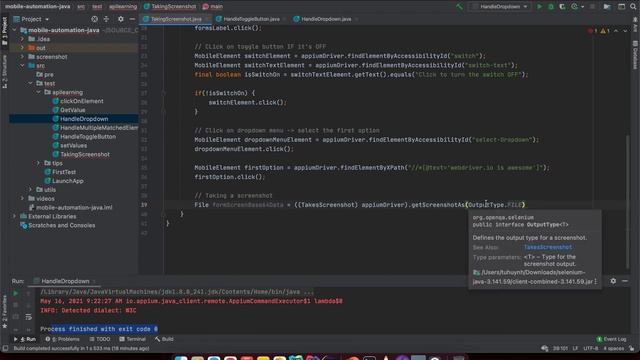Expand the out folder

22,48
